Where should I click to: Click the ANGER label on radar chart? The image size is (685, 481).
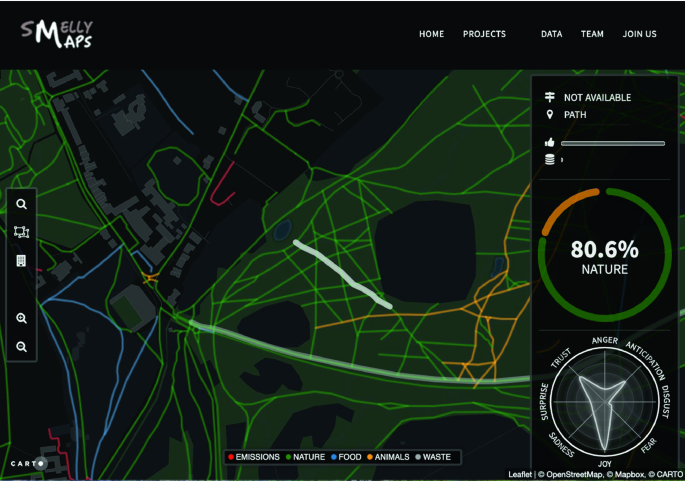tap(605, 340)
